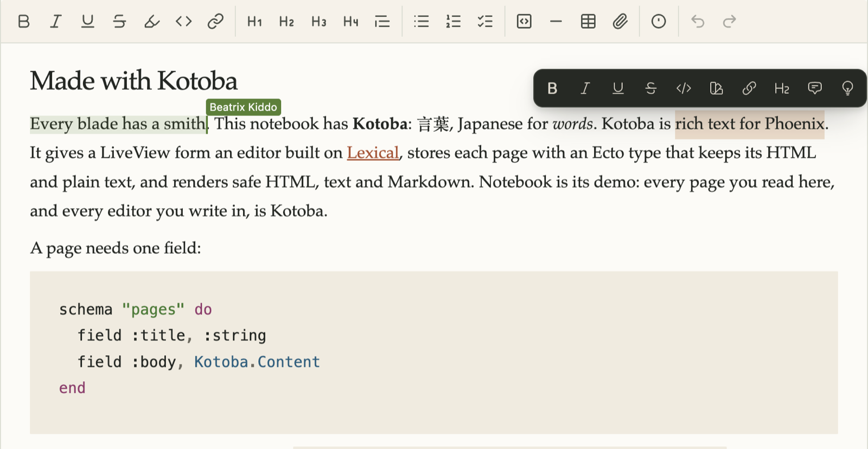Viewport: 868px width, 449px height.
Task: Click the A page needs one field line
Action: click(116, 248)
